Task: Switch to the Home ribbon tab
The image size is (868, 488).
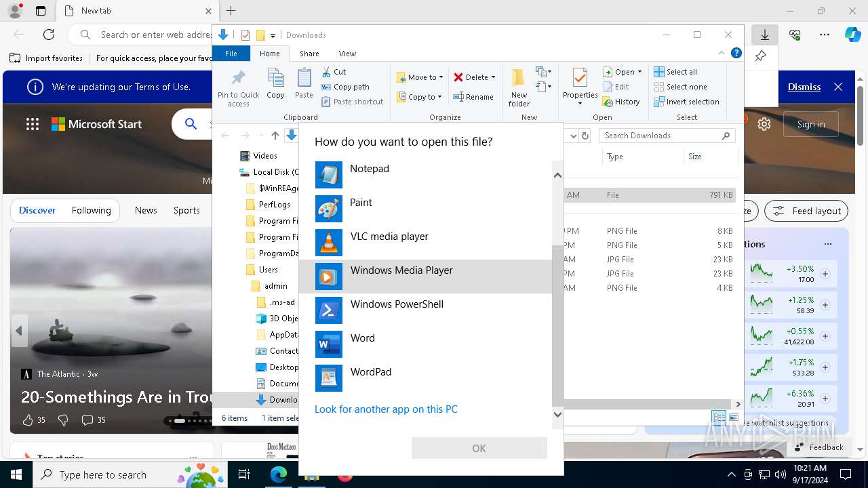Action: pos(270,54)
